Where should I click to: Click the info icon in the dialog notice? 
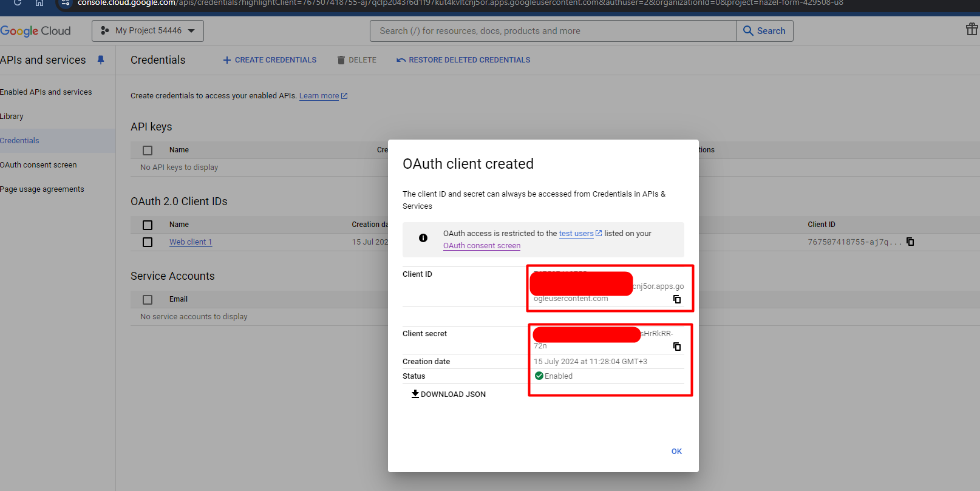click(423, 238)
